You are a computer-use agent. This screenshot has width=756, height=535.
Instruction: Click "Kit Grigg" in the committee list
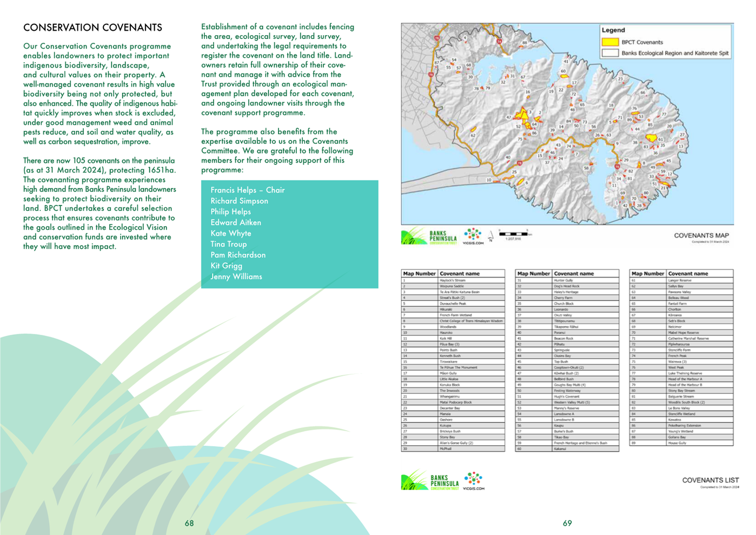pyautogui.click(x=226, y=266)
